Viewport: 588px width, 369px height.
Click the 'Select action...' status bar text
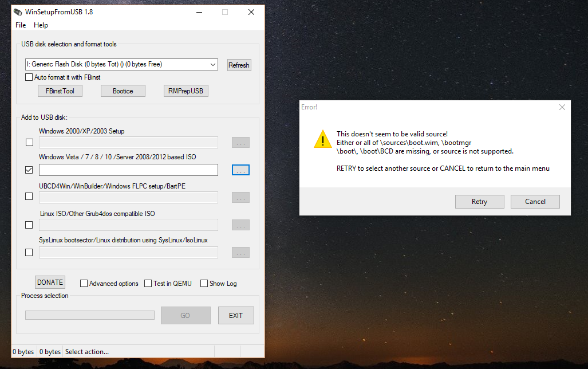87,352
